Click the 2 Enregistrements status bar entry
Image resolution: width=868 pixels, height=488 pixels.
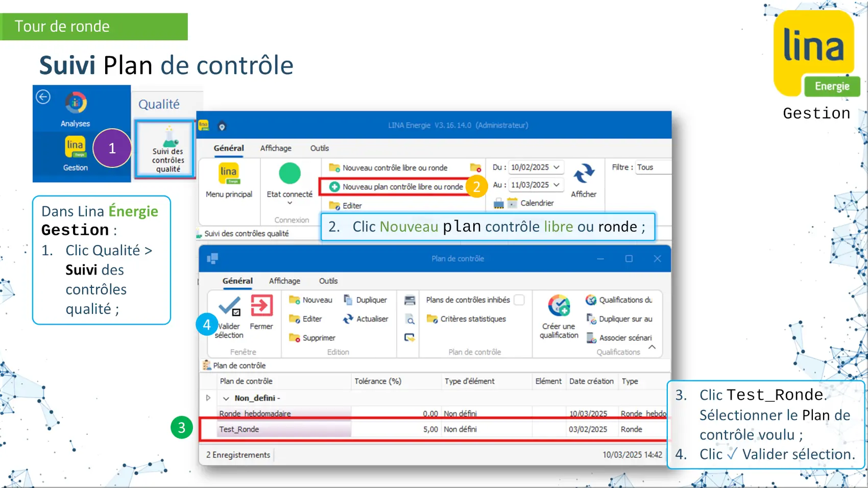coord(238,455)
